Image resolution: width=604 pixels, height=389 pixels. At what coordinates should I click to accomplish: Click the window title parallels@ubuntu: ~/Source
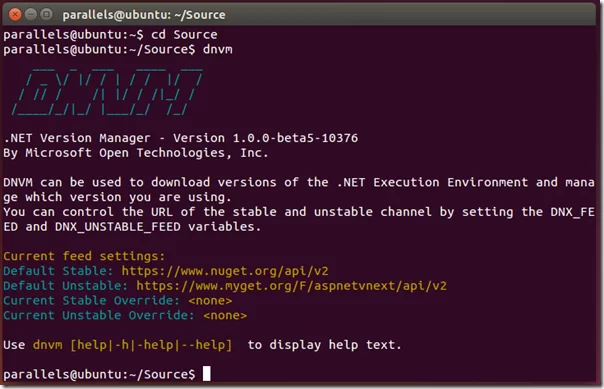click(144, 15)
